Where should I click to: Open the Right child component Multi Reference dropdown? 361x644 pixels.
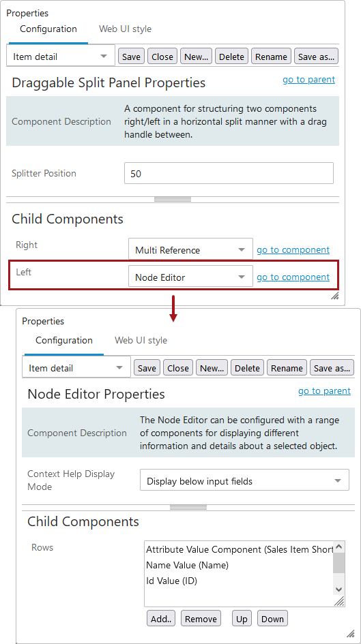coord(190,249)
